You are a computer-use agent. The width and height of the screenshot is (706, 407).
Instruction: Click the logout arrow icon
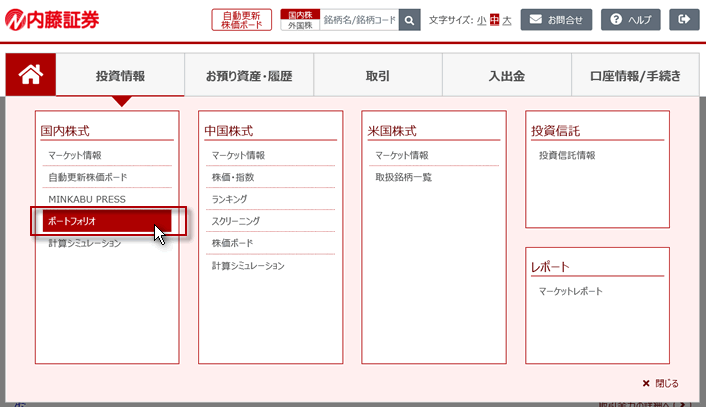684,20
